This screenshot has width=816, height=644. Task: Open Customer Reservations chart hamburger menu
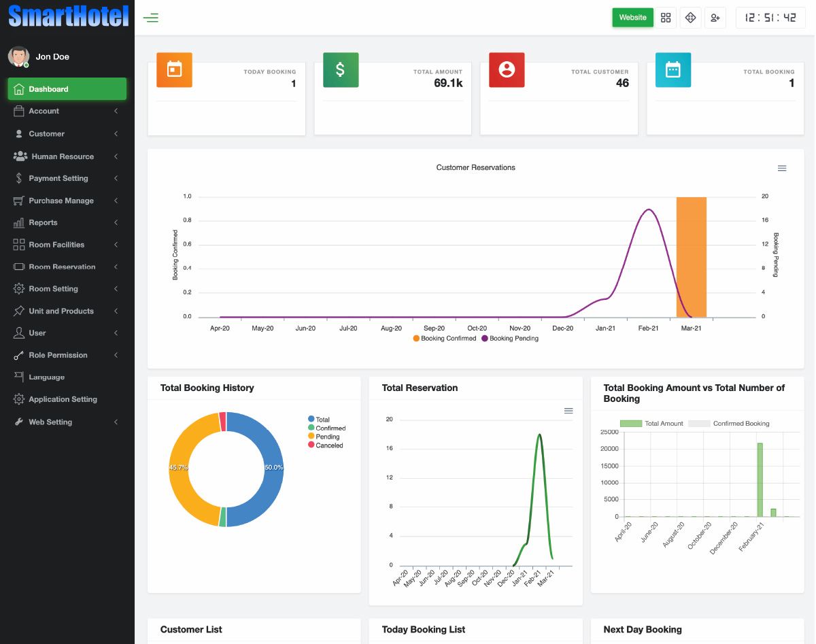pyautogui.click(x=782, y=168)
